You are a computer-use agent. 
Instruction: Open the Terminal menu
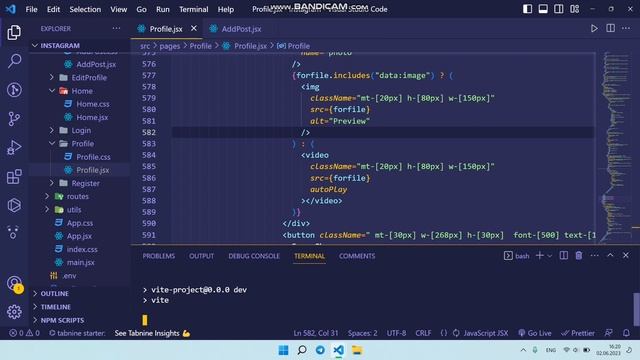(x=193, y=9)
